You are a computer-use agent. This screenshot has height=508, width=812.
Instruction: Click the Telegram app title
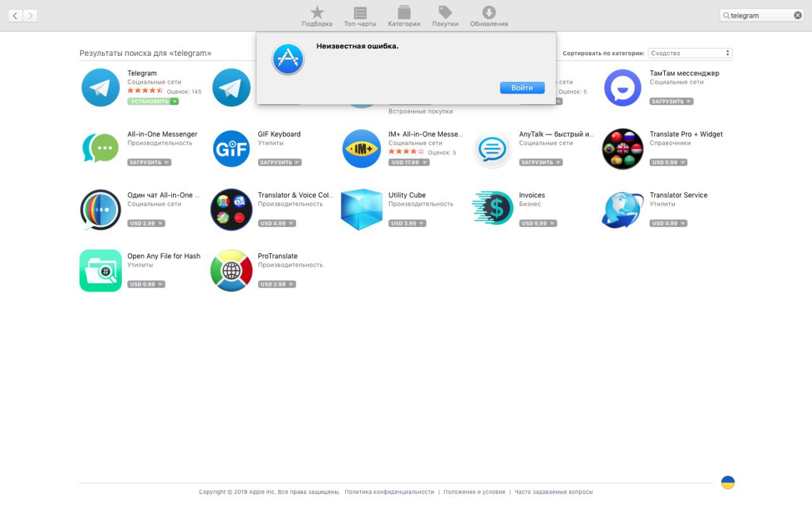[142, 73]
